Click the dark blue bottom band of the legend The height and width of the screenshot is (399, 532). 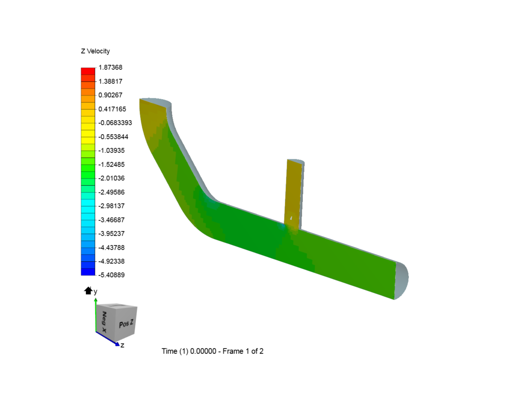click(88, 272)
